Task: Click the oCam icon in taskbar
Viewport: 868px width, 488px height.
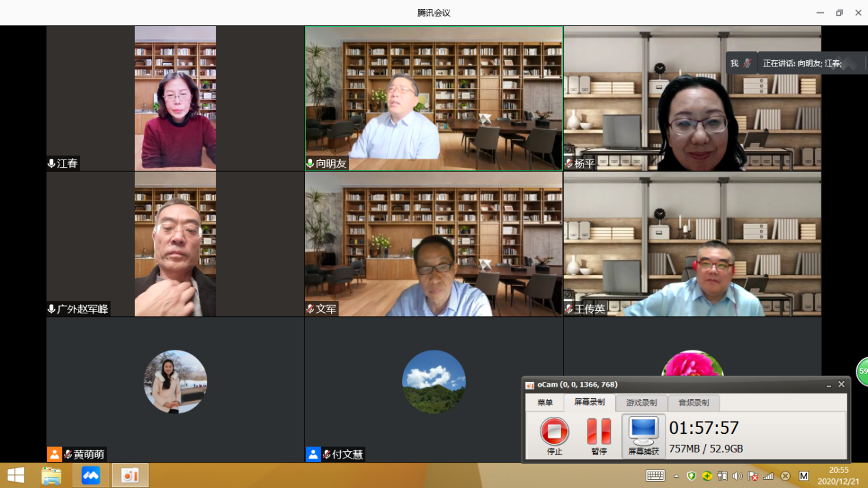Action: [x=130, y=475]
